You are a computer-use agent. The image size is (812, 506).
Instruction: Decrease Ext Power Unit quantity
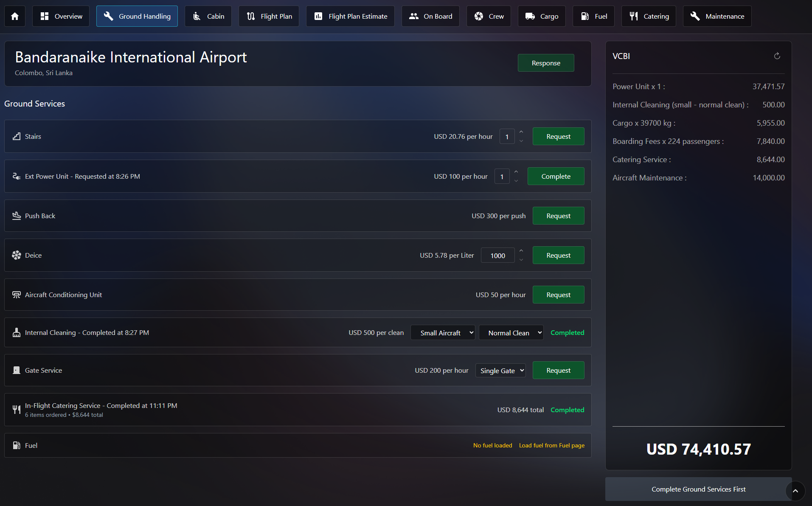point(516,181)
